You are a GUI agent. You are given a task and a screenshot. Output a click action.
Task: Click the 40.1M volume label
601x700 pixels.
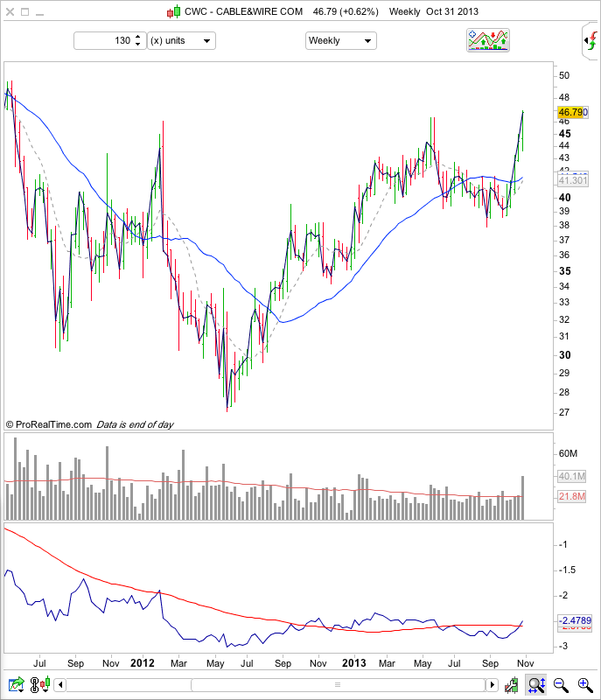coord(571,476)
